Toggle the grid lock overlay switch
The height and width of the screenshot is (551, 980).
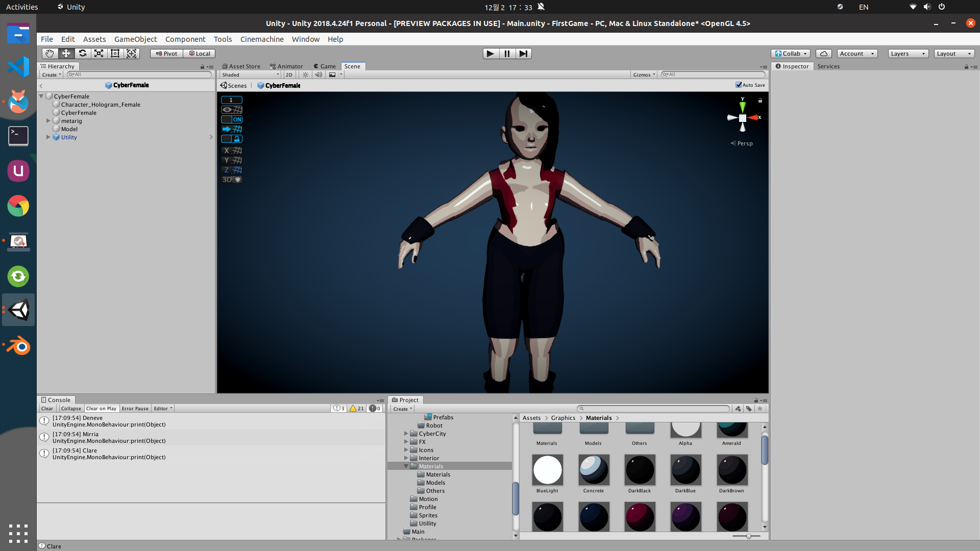tap(232, 139)
